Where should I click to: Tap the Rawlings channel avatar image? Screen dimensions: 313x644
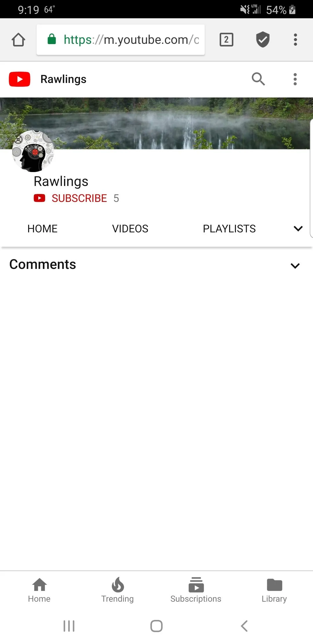(33, 151)
